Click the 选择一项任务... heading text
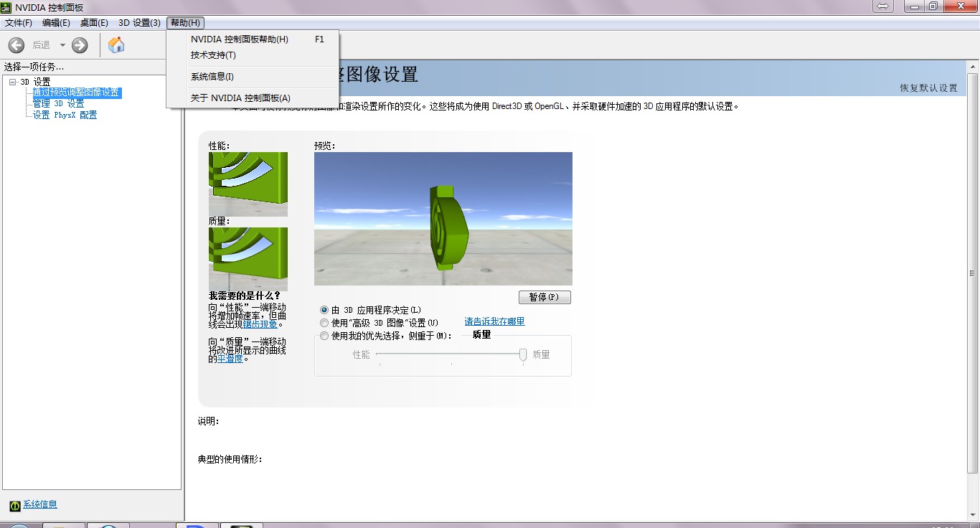Viewport: 980px width, 528px height. [34, 67]
